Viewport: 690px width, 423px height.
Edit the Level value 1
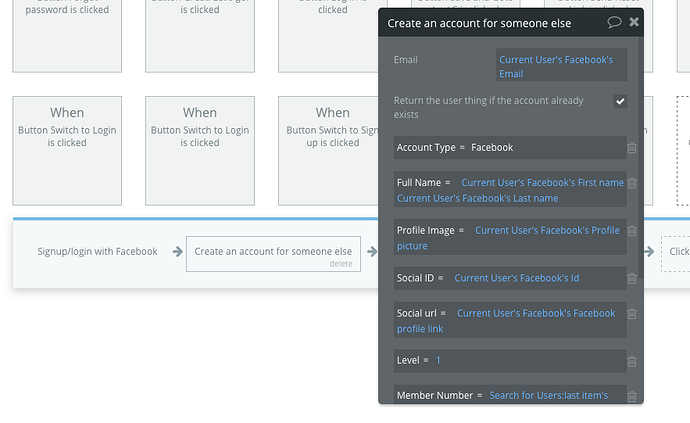coord(438,360)
